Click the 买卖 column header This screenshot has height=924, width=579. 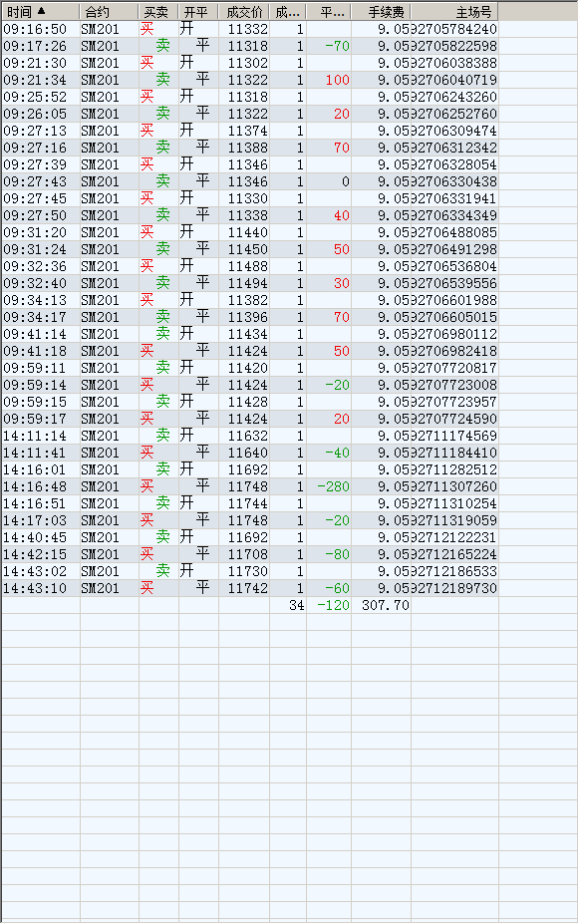[158, 12]
